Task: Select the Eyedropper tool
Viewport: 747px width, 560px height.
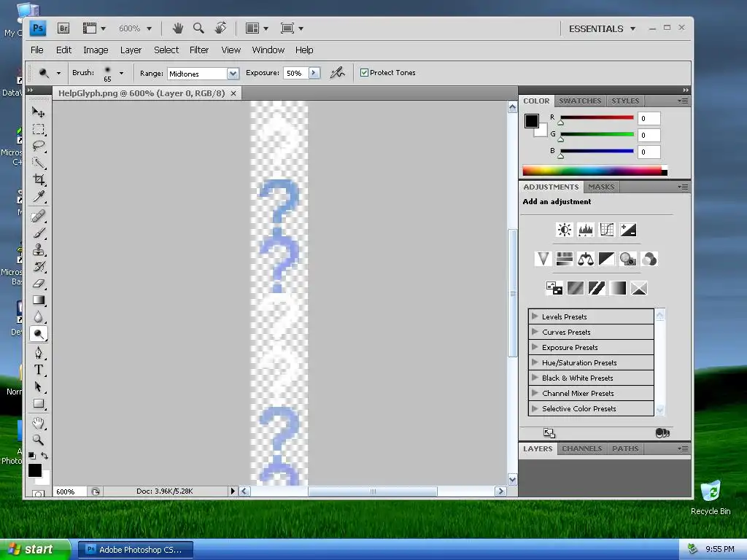Action: [38, 196]
